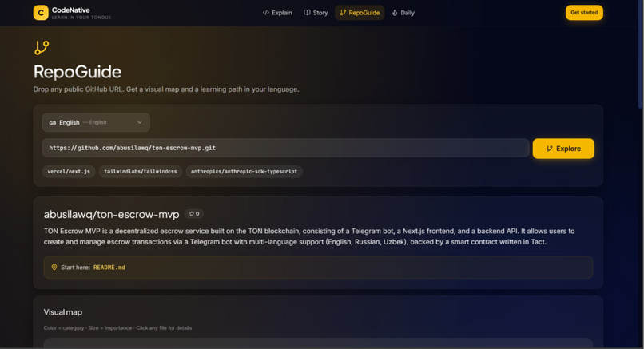The height and width of the screenshot is (349, 644).
Task: Click the abusilawq/ton-escrow-mvp repository title
Action: 111,214
